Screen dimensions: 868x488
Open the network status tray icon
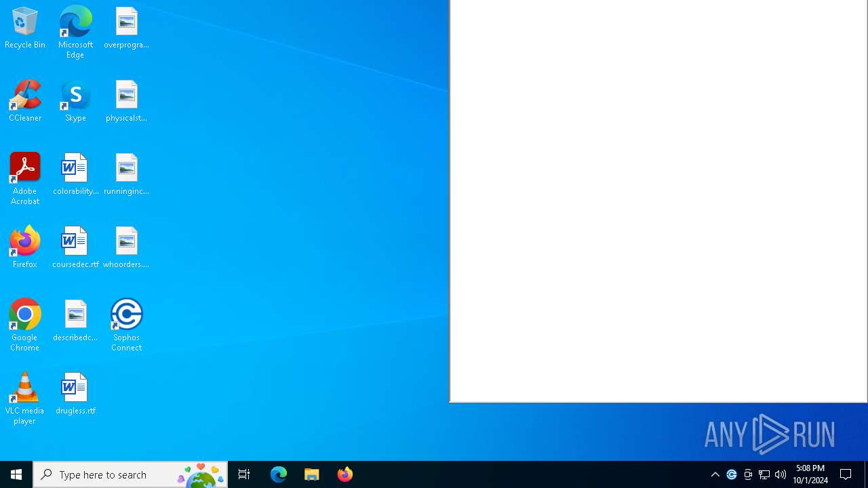point(764,474)
